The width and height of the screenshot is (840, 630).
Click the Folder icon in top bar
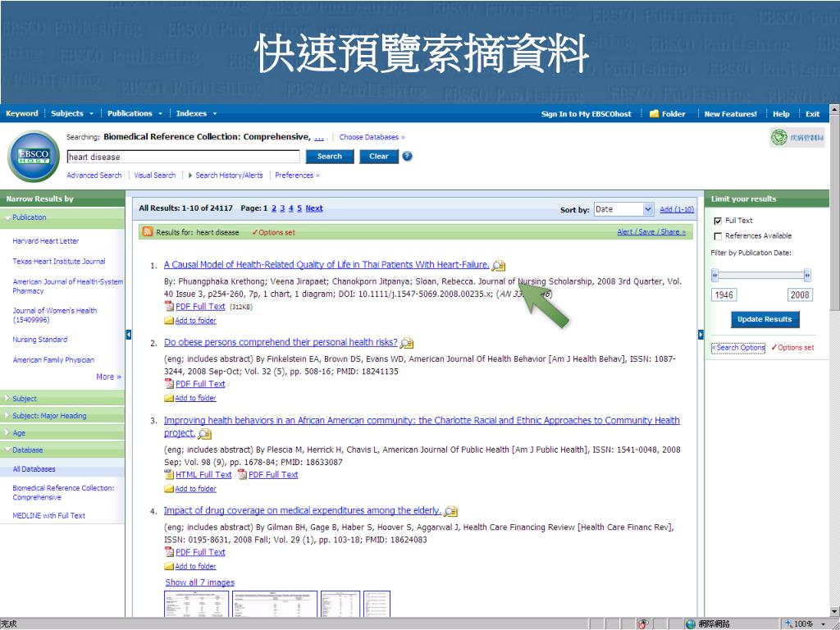654,113
